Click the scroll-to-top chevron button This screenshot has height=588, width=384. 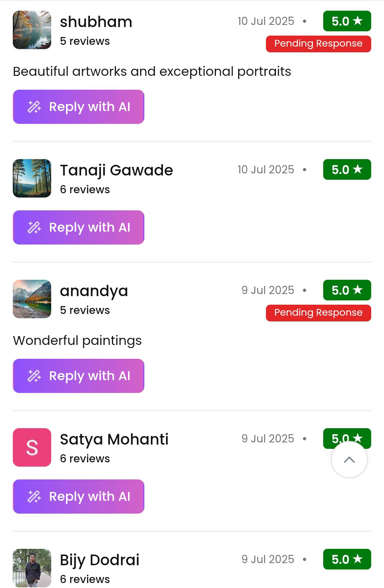349,460
